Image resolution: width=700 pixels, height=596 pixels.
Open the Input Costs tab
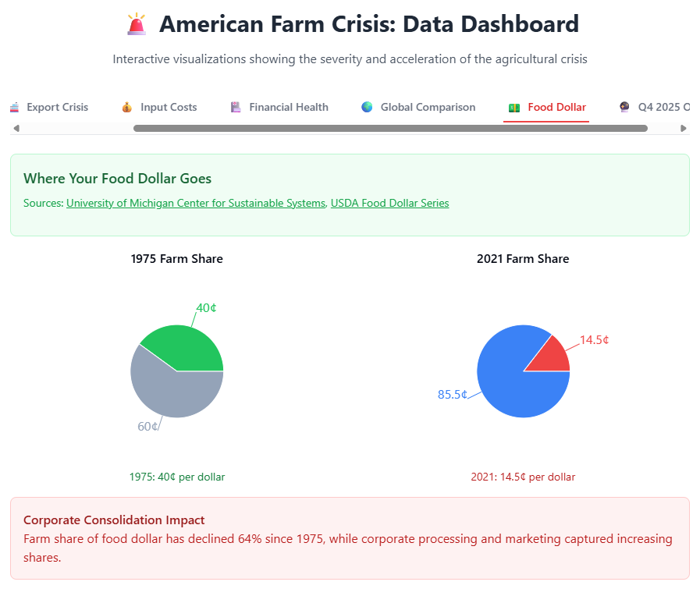pos(169,108)
